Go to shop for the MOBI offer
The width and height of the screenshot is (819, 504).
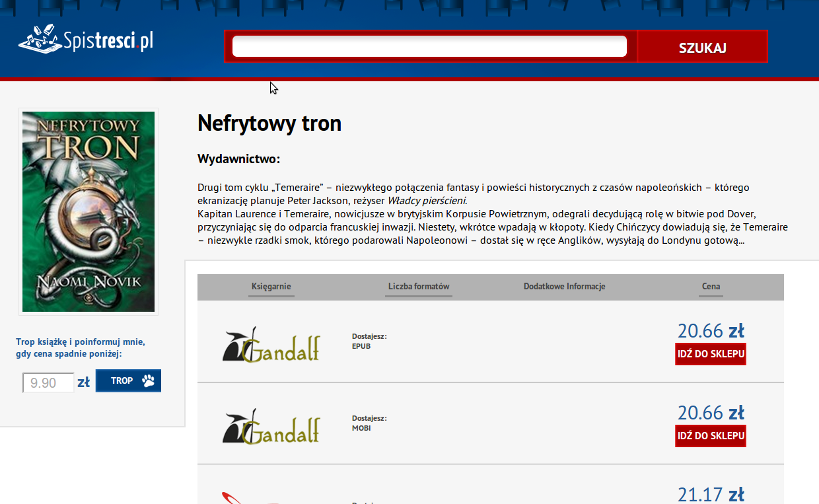coord(711,436)
